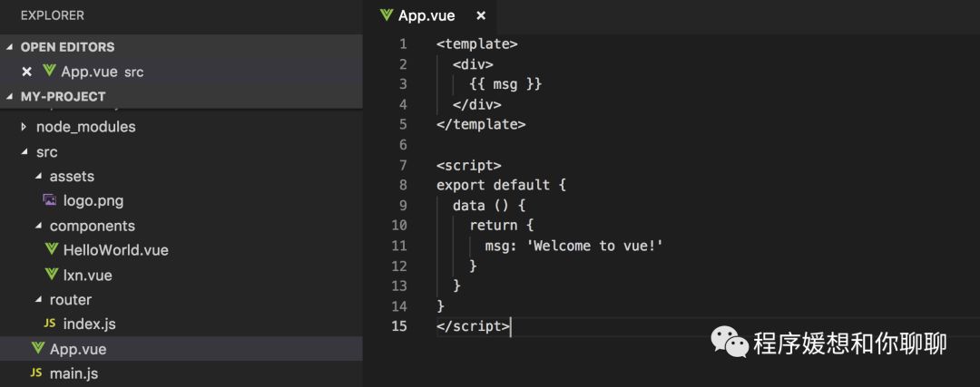The image size is (980, 387).
Task: Click the Vue icon beside App.vue in tree
Action: point(37,348)
